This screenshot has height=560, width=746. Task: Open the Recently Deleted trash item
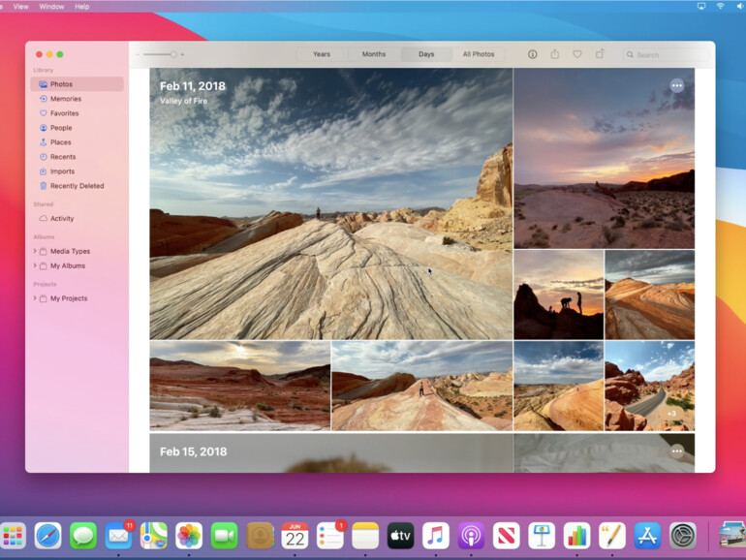[77, 186]
